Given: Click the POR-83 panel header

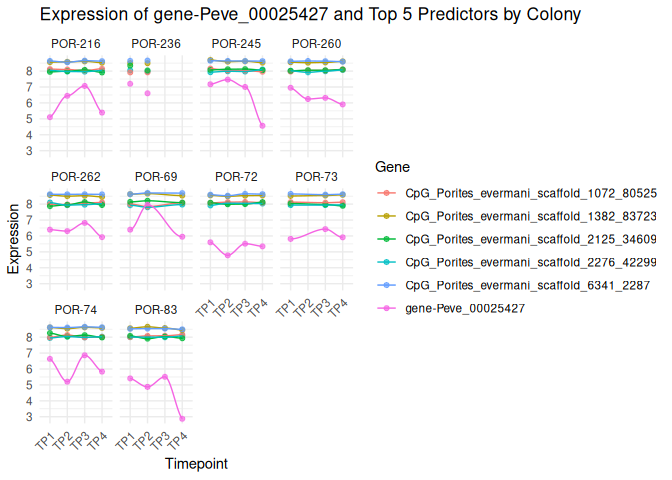Looking at the screenshot, I should pyautogui.click(x=155, y=310).
